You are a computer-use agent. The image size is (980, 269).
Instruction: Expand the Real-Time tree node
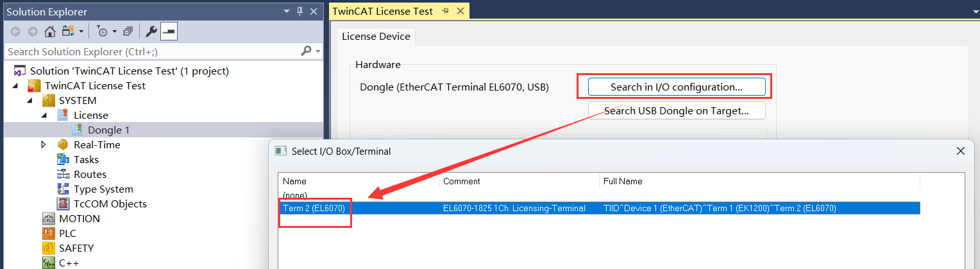(x=44, y=145)
